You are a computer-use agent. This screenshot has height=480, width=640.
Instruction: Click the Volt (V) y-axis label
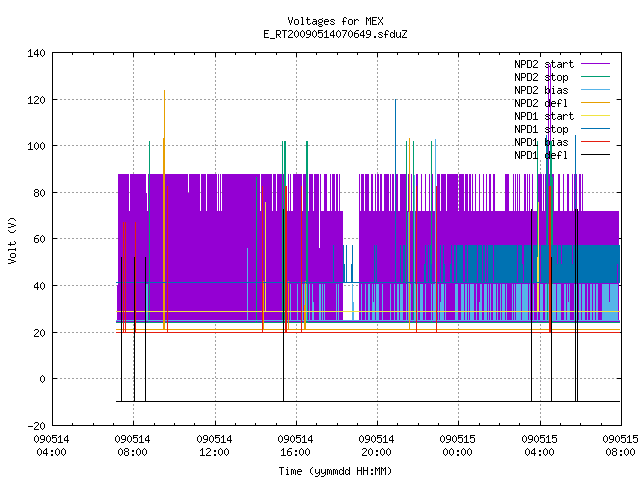pyautogui.click(x=12, y=240)
